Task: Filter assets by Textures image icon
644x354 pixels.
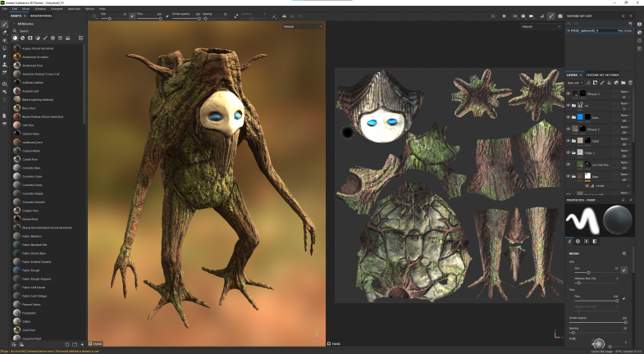Action: pos(68,38)
